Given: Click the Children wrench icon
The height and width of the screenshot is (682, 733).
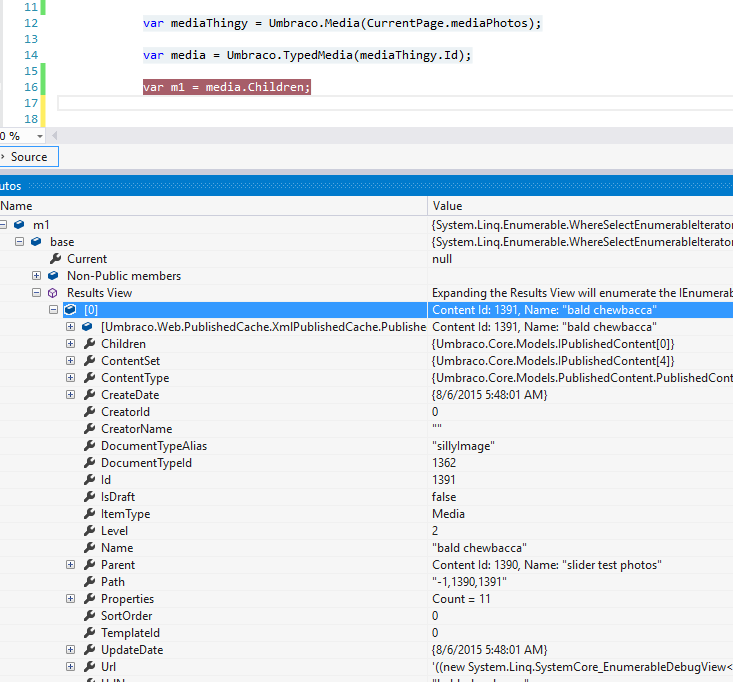Looking at the screenshot, I should pyautogui.click(x=90, y=344).
